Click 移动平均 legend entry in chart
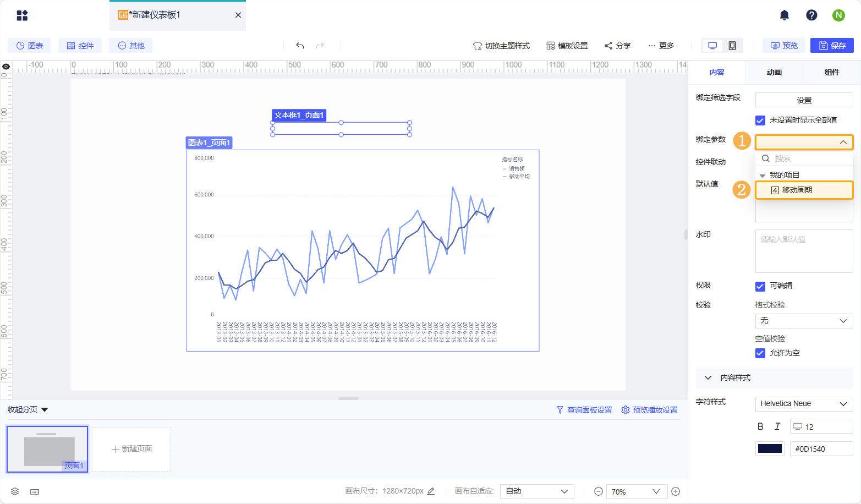The width and height of the screenshot is (861, 504). (516, 177)
